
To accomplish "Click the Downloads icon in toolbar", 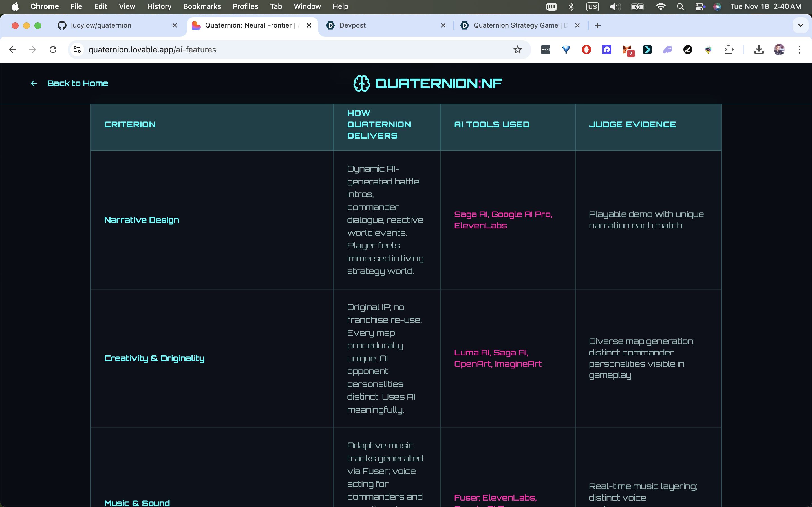I will [759, 50].
